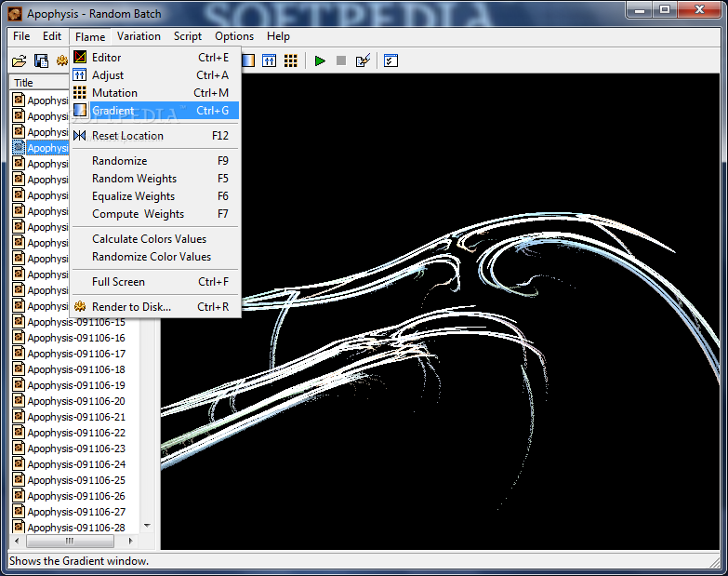This screenshot has width=728, height=576.
Task: Stop script with the gray stop button
Action: tap(341, 60)
